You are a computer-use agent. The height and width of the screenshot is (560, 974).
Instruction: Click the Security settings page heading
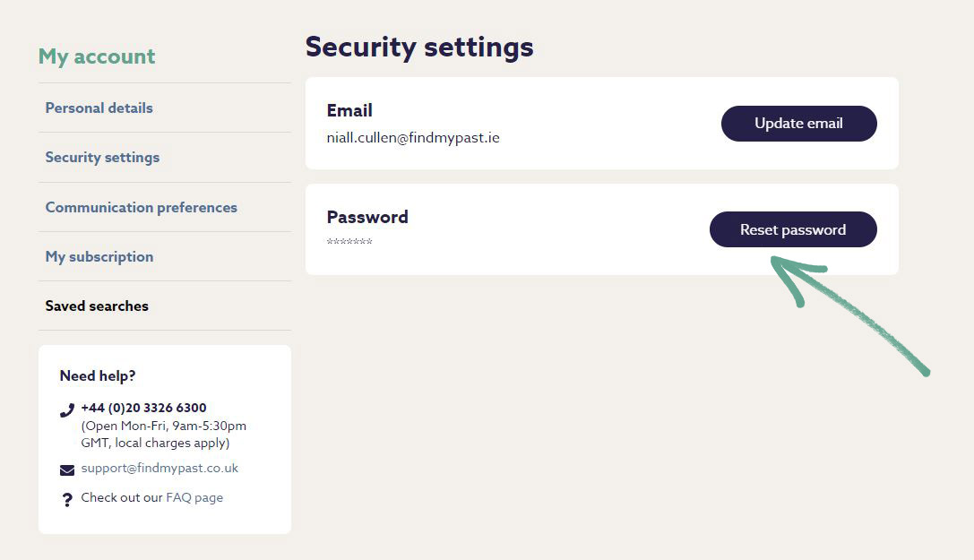(x=419, y=47)
